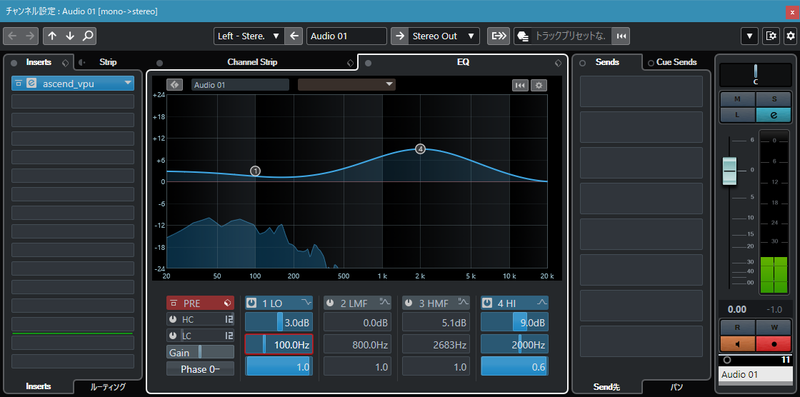This screenshot has height=397, width=800.
Task: Go to next channel with right arrow
Action: pyautogui.click(x=30, y=36)
